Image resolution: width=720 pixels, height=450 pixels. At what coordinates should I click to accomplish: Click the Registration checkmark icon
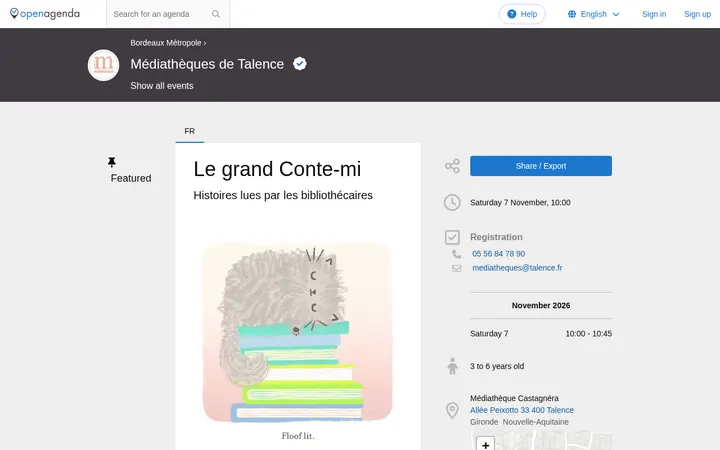coord(452,237)
